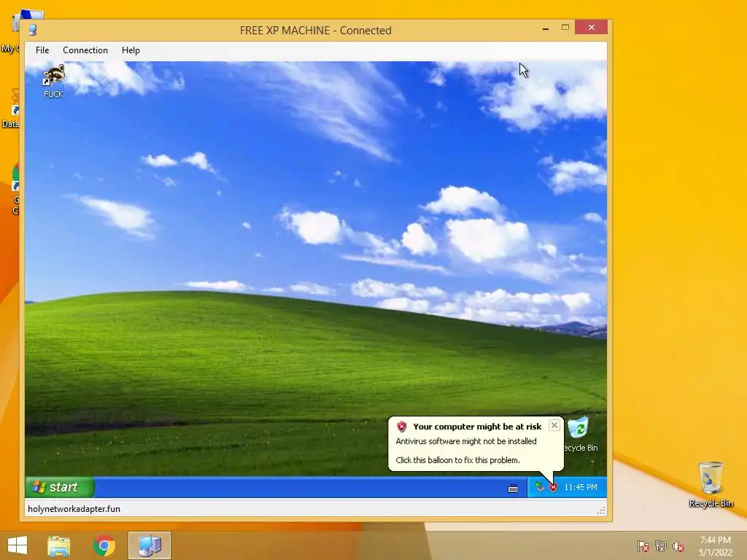
Task: Click the network connection tray icon in XP
Action: coord(539,486)
